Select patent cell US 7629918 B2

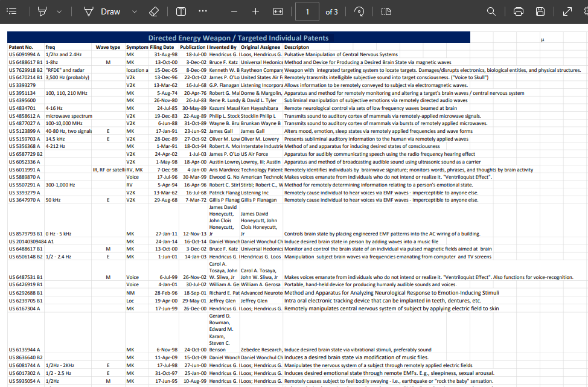[25, 70]
